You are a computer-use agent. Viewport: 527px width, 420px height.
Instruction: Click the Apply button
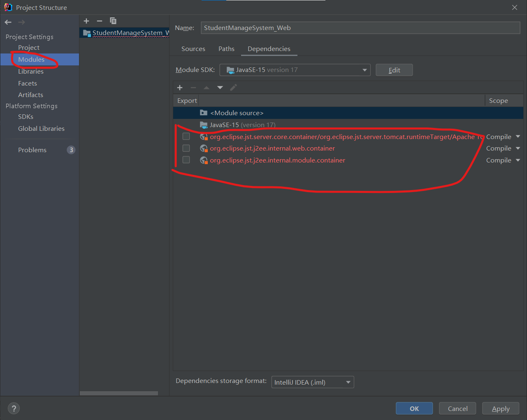501,408
